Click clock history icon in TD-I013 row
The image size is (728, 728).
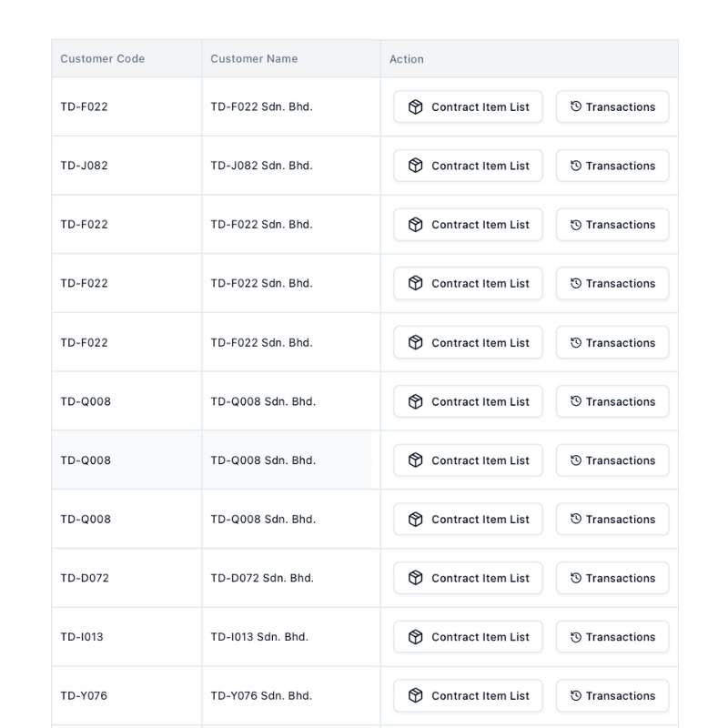576,637
